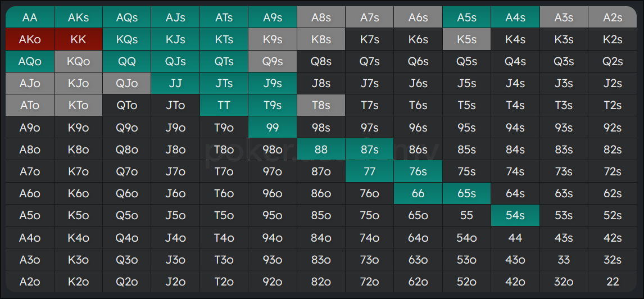Select the teal A5s cell
644x299 pixels.
pos(466,17)
